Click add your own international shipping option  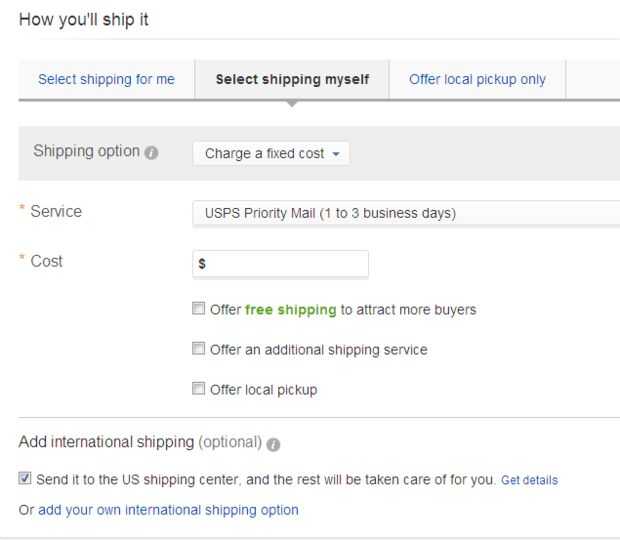pyautogui.click(x=168, y=510)
